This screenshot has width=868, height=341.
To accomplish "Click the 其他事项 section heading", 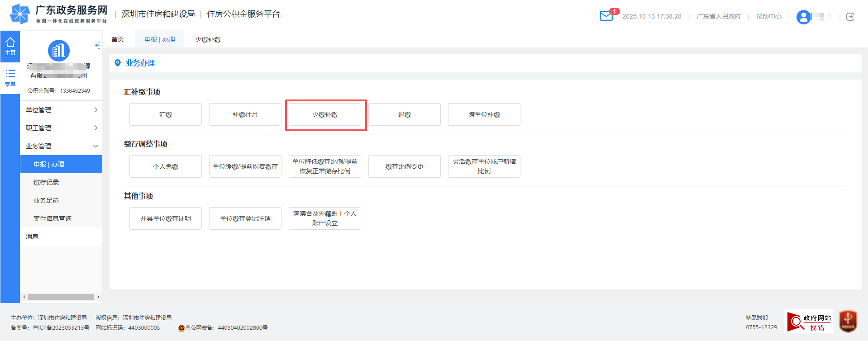I will [138, 196].
